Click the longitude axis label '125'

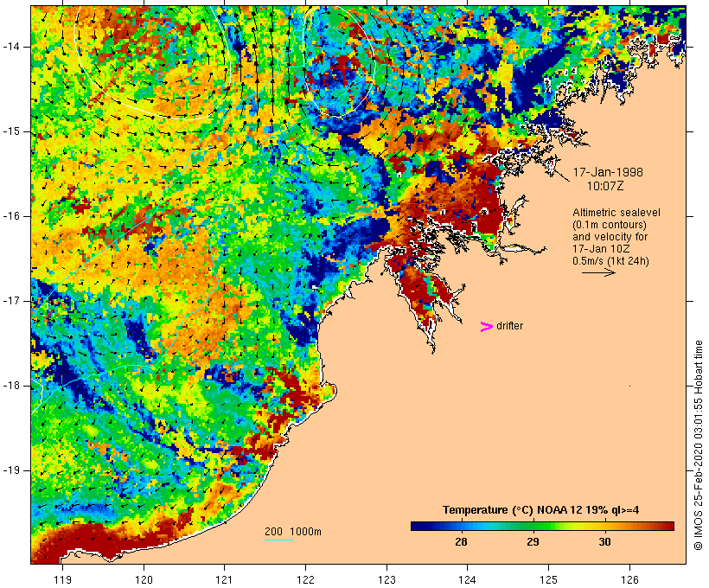[548, 579]
